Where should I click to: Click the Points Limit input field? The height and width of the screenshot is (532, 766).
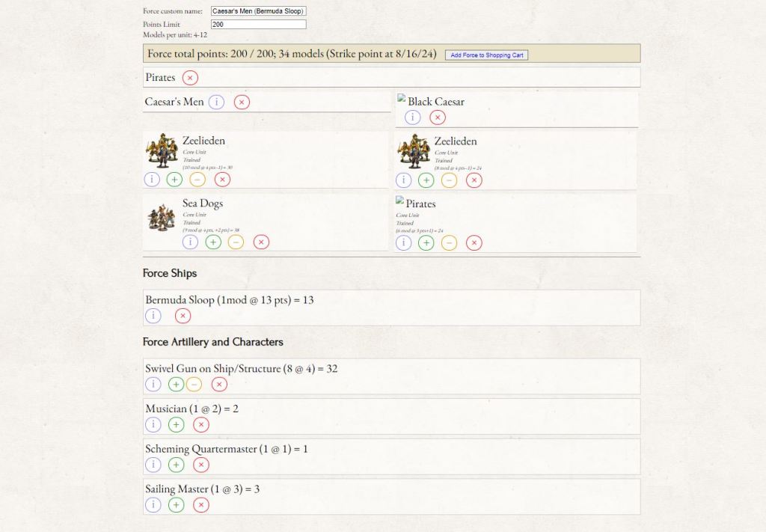258,25
